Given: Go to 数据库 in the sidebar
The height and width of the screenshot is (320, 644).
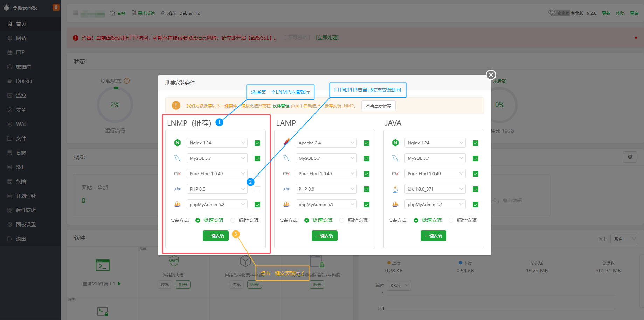Looking at the screenshot, I should tap(23, 67).
